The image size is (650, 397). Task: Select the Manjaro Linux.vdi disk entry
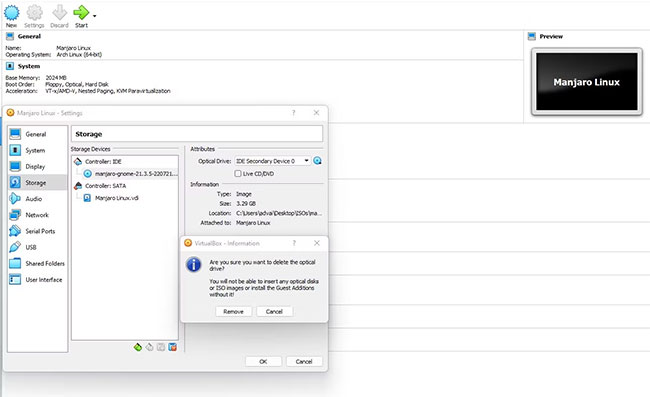(116, 198)
